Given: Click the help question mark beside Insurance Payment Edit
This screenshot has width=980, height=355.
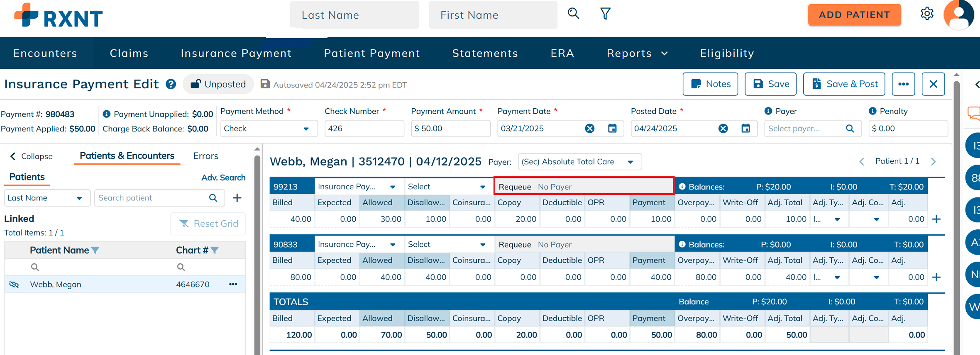Looking at the screenshot, I should click(x=171, y=84).
